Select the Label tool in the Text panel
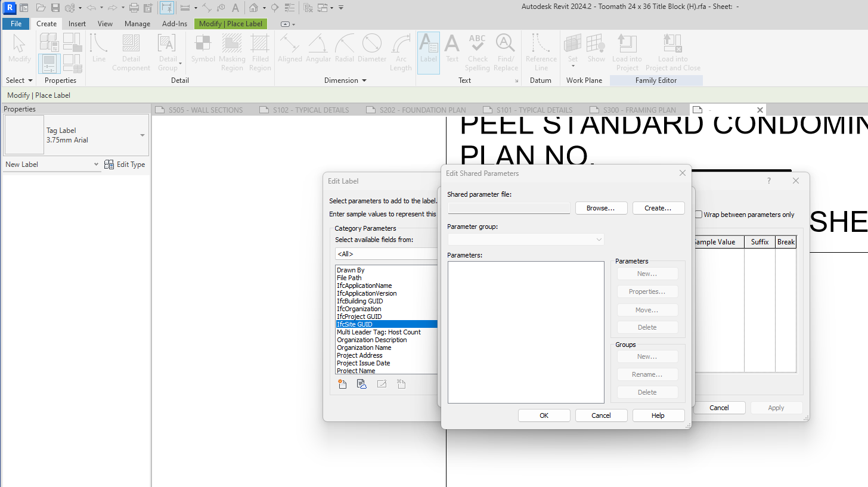Image resolution: width=868 pixels, height=487 pixels. 428,52
